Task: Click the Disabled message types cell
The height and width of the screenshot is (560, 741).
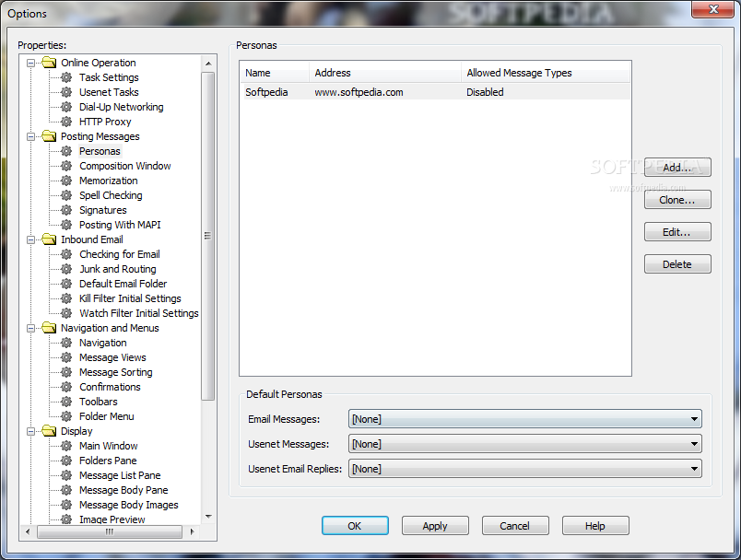Action: pyautogui.click(x=485, y=92)
